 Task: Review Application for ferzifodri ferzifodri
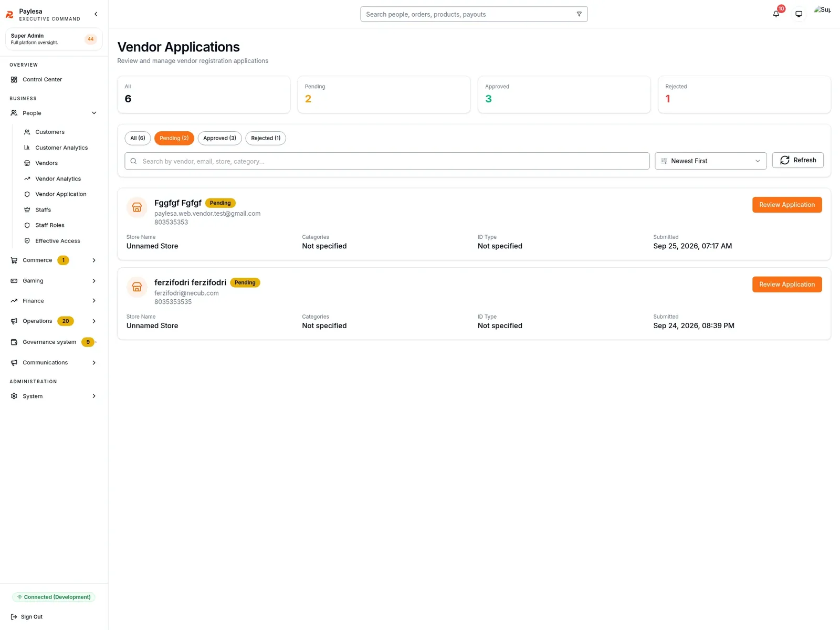[x=786, y=285]
